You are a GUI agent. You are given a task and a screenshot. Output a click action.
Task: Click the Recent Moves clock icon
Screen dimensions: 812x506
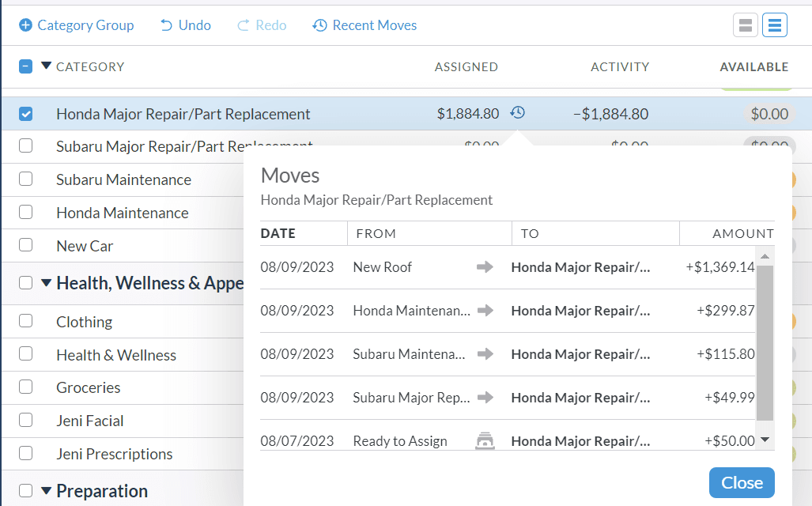tap(319, 25)
